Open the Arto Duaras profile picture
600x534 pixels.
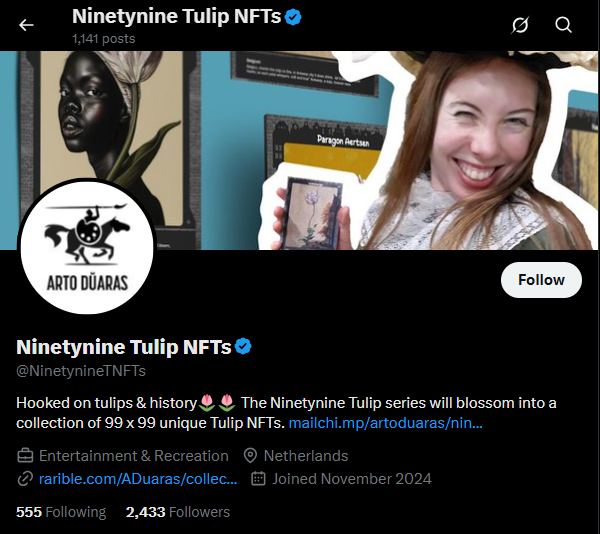[87, 247]
